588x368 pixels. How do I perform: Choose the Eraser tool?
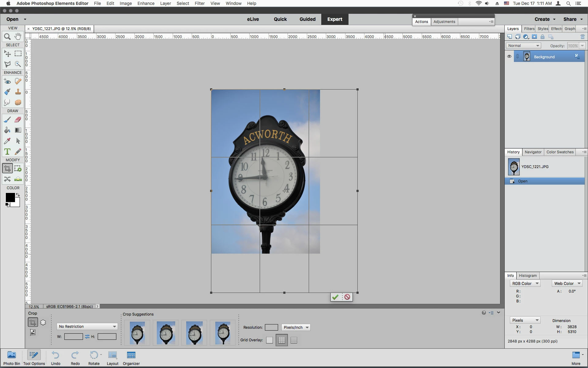click(x=18, y=120)
